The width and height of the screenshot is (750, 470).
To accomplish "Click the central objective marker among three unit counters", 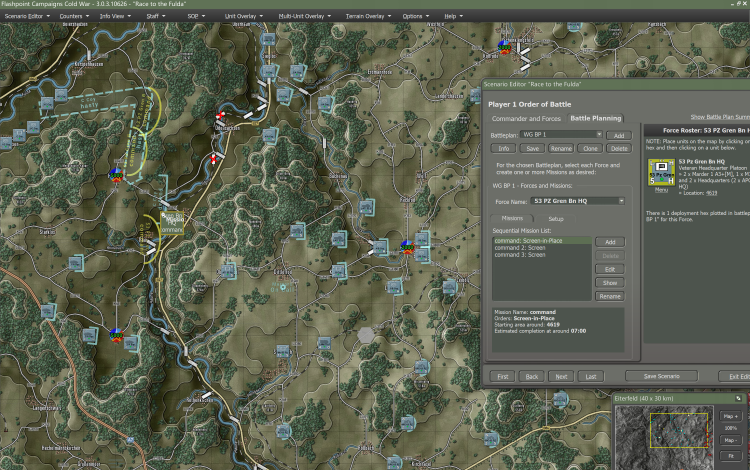I will point(408,247).
